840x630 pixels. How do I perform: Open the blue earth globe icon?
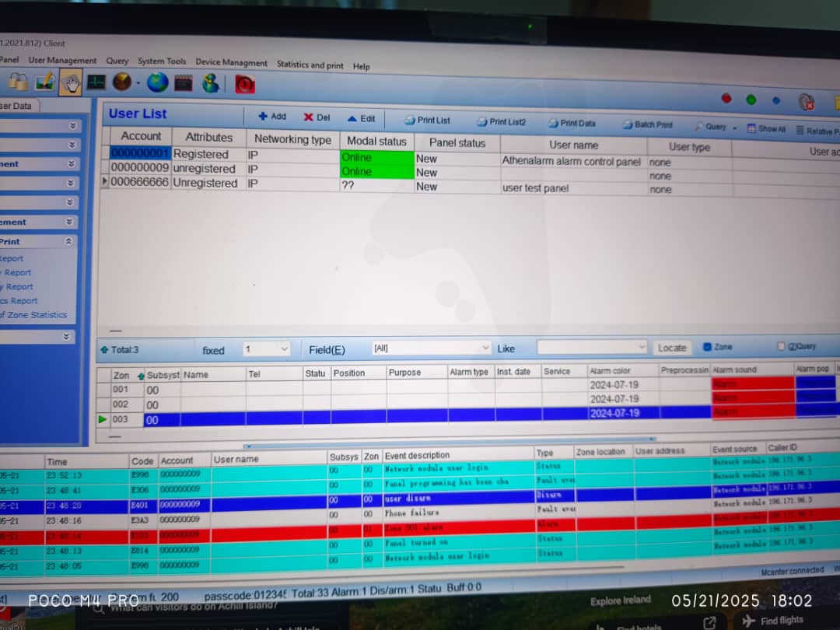[157, 82]
